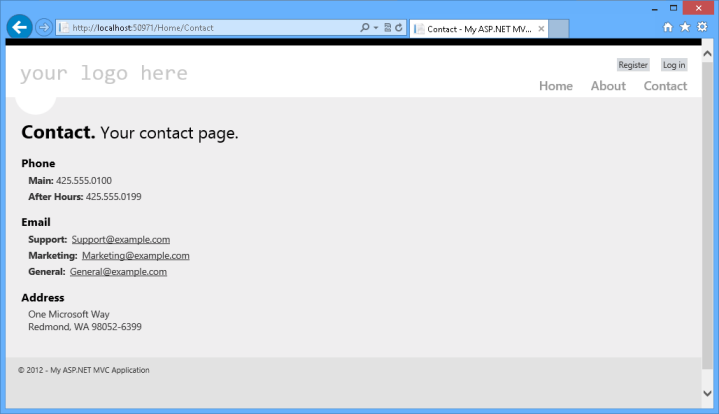Screen dimensions: 719x414
Task: Open a new tab
Action: click(558, 29)
